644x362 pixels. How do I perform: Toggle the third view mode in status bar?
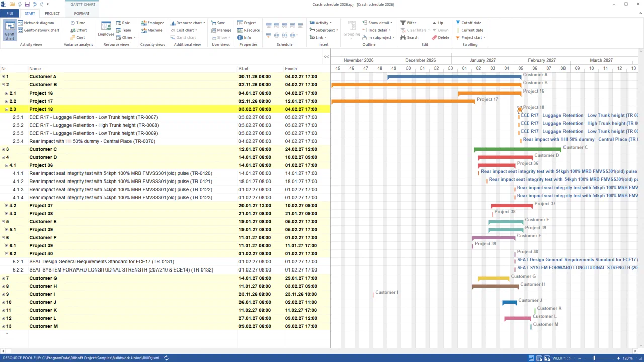[x=547, y=358]
